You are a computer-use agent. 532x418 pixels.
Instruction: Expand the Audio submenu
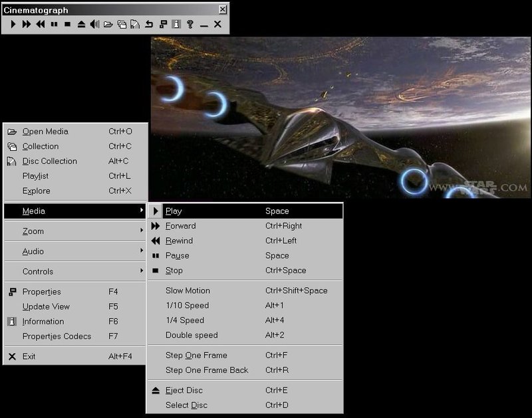75,252
